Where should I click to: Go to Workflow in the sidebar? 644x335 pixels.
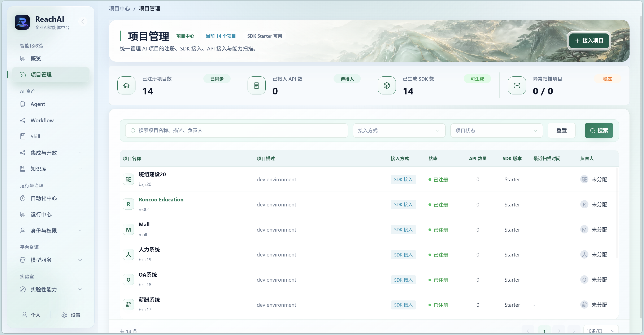tap(51, 120)
